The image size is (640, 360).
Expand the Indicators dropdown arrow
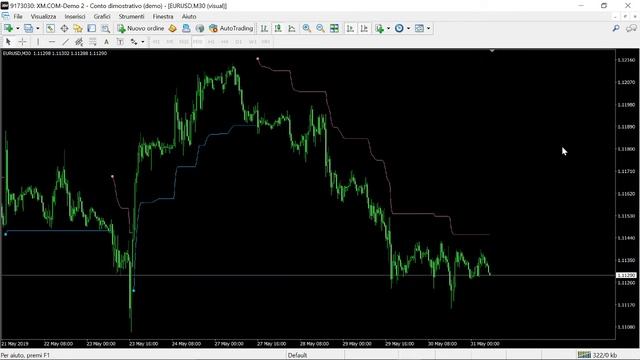tap(388, 28)
